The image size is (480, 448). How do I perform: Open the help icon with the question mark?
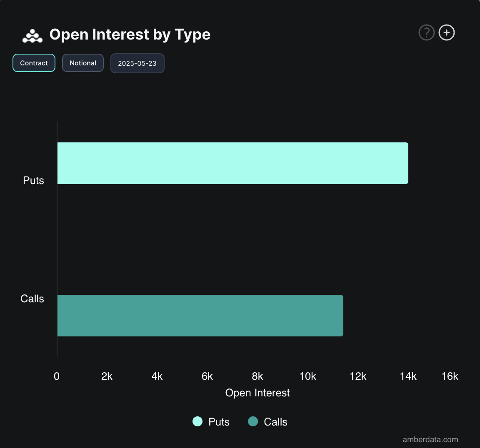pyautogui.click(x=426, y=32)
